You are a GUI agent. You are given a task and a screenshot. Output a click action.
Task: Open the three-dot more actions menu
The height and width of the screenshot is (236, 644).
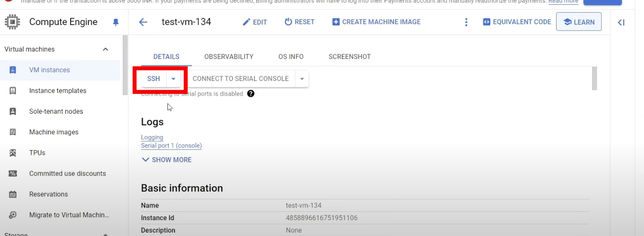pos(466,22)
